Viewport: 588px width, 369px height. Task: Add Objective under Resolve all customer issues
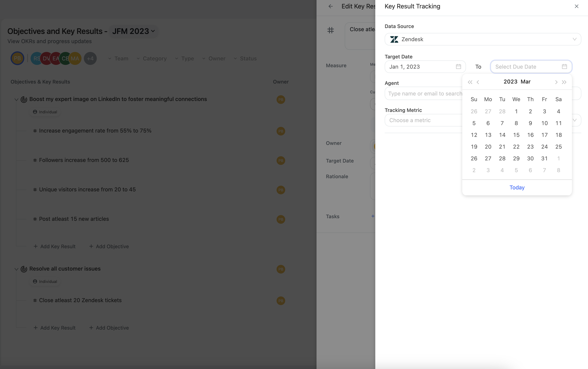tap(109, 328)
